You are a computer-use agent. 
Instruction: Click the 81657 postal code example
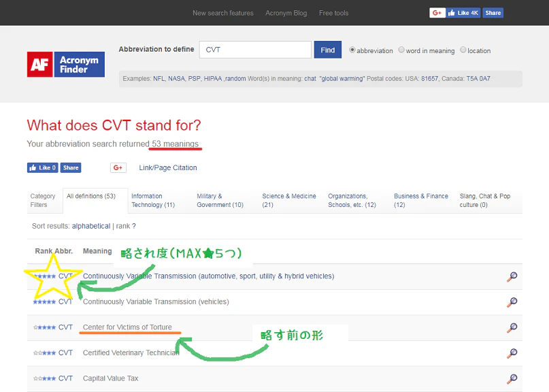[429, 79]
